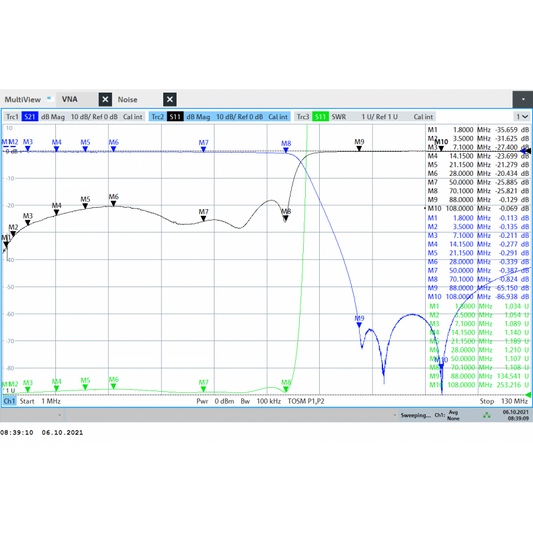Click black marker row M8 70.1000 MHz -25.821 dB
Image resolution: width=533 pixels, height=533 pixels.
[x=478, y=191]
